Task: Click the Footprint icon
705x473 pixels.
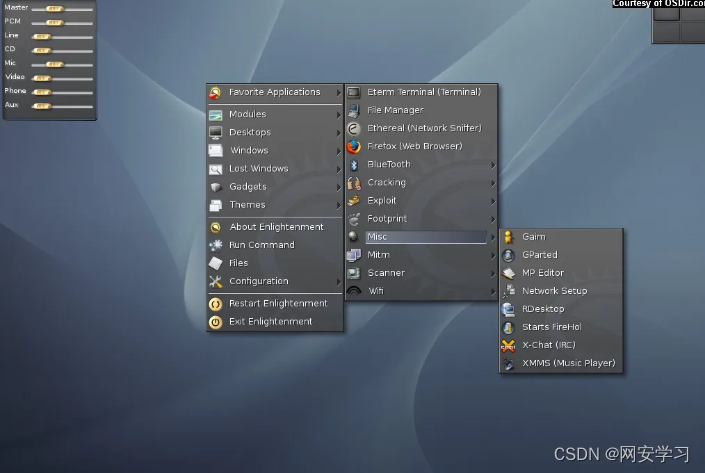Action: coord(354,219)
